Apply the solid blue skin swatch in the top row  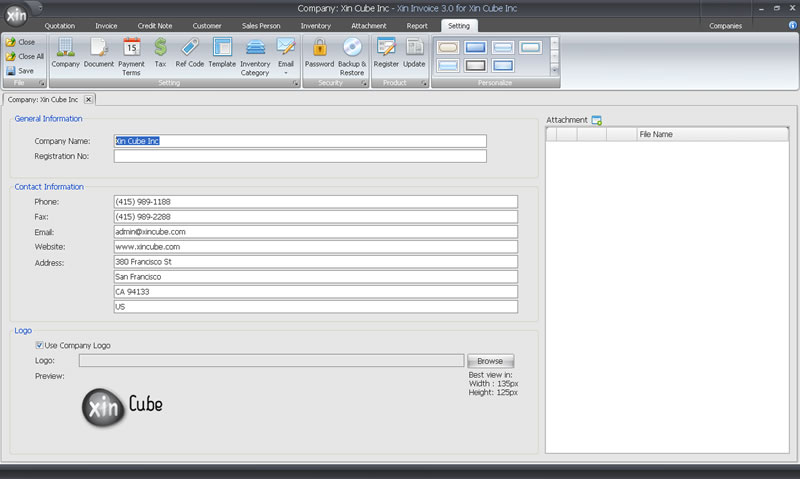coord(476,47)
